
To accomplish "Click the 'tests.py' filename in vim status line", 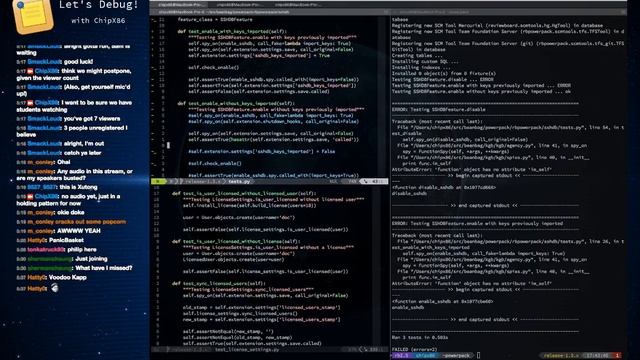I will 239,181.
